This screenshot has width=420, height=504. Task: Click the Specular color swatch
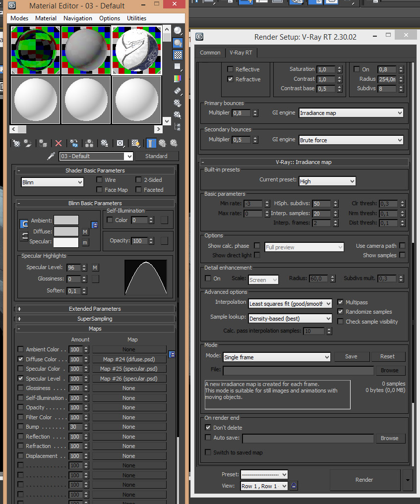point(66,242)
